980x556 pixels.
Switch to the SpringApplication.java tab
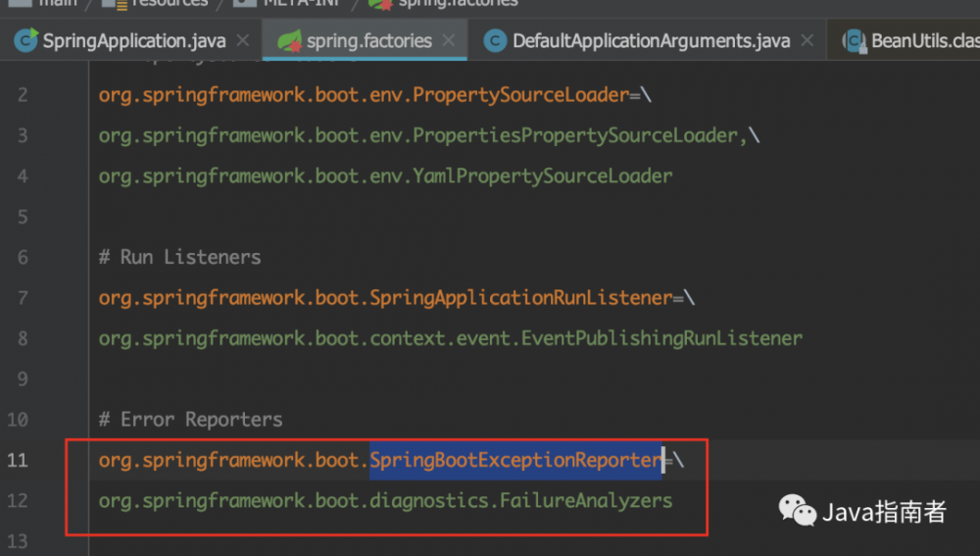132,41
